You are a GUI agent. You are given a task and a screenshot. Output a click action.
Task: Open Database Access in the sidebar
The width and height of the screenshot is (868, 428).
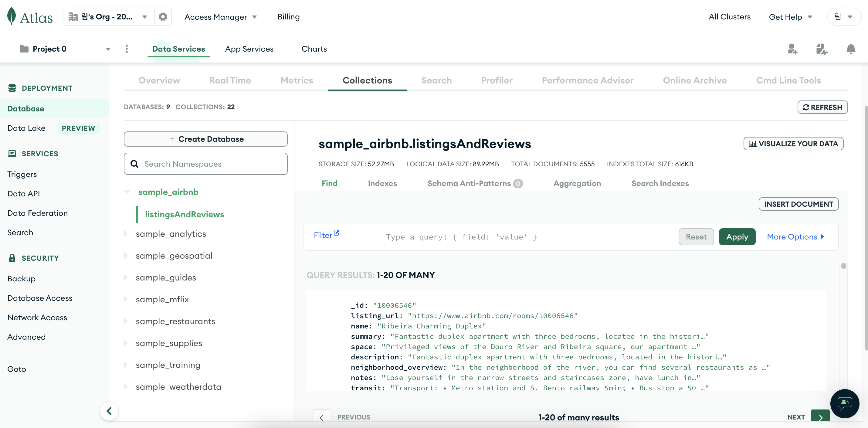40,298
